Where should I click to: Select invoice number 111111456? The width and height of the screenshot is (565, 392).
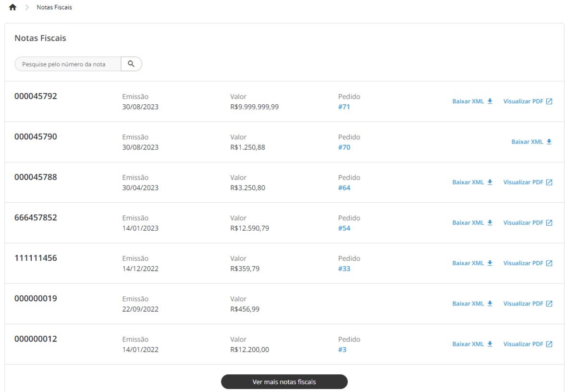coord(36,258)
